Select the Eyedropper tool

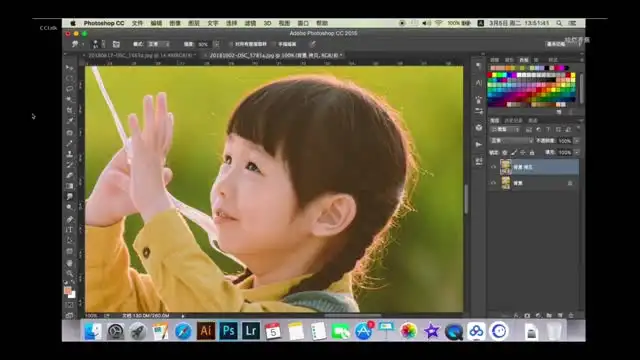point(70,121)
